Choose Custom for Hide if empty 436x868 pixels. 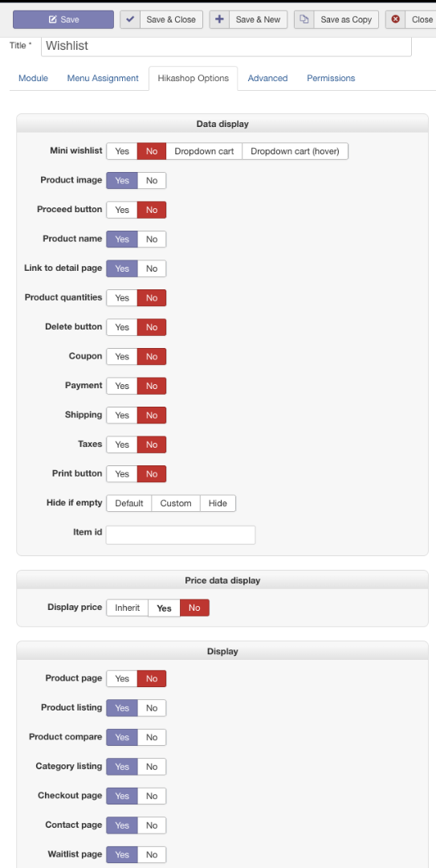(176, 503)
